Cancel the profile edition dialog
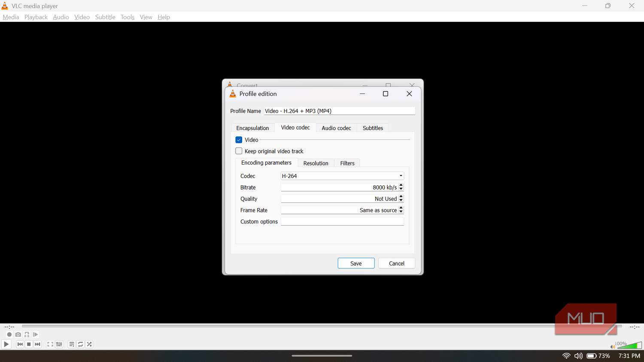The image size is (644, 362). pos(397,263)
